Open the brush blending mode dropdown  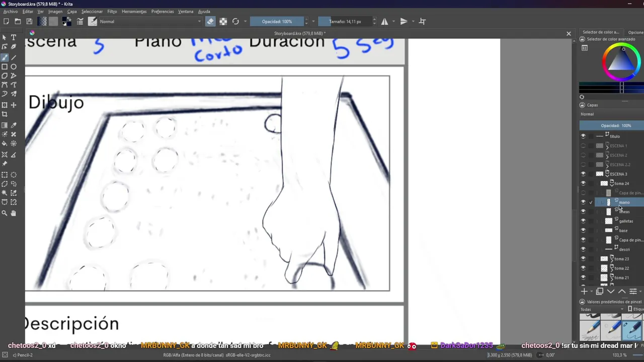[x=150, y=21]
